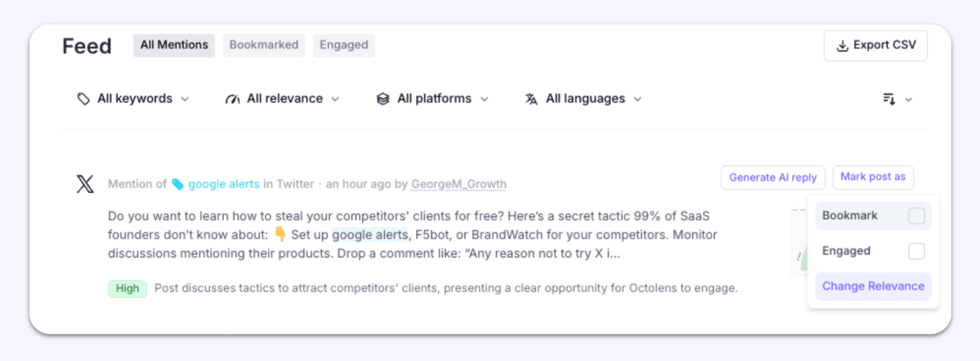Click the X platform icon on the mention
The width and height of the screenshot is (980, 361).
tap(85, 184)
